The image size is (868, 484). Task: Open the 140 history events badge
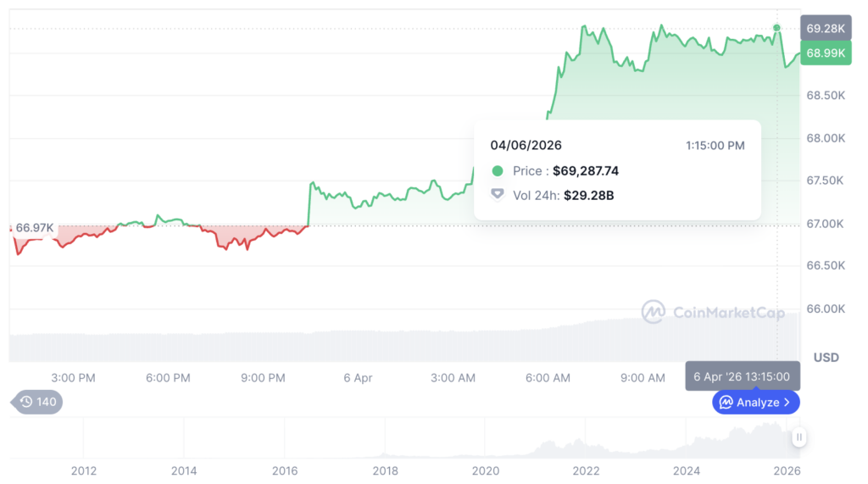pos(37,402)
